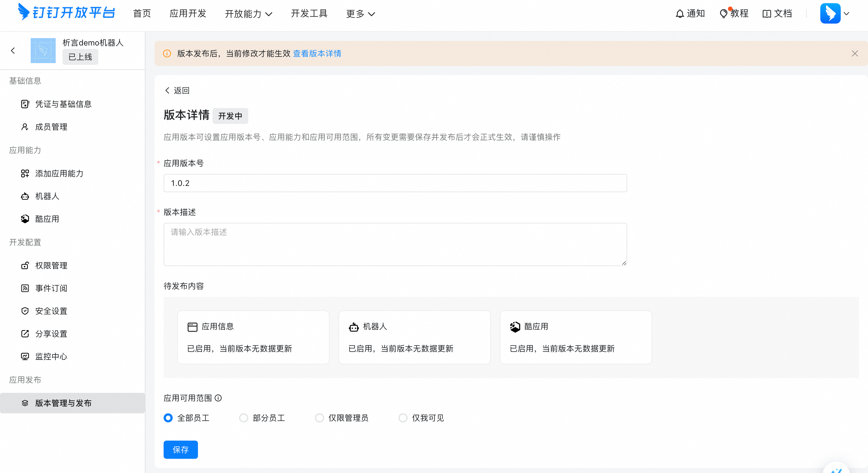868x473 pixels.
Task: Click the 权限管理 lock icon
Action: click(25, 266)
